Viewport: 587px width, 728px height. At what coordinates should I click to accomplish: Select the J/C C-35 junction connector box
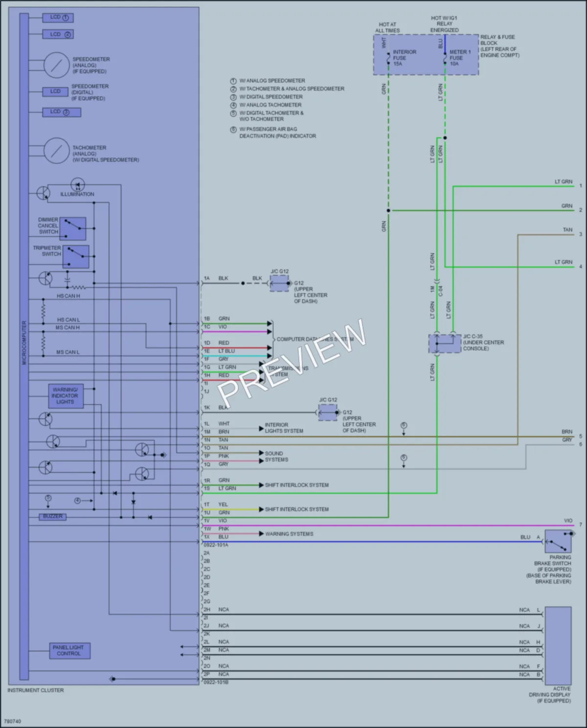click(445, 344)
